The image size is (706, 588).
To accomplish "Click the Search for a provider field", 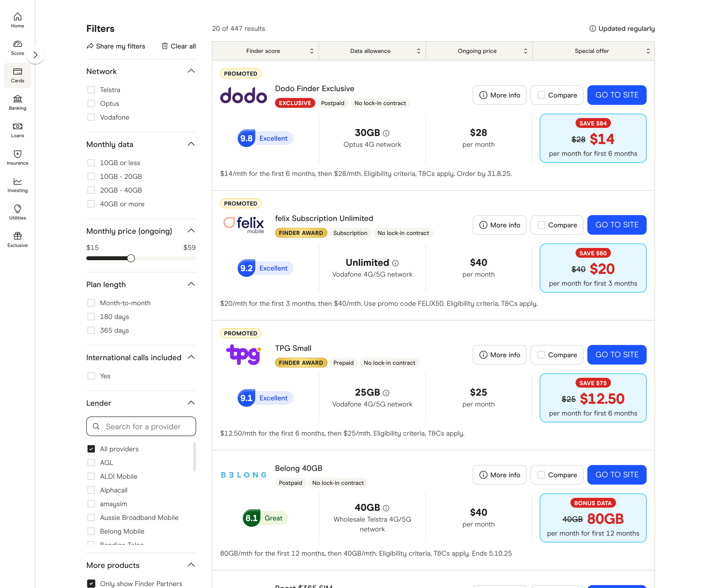I will pos(141,426).
